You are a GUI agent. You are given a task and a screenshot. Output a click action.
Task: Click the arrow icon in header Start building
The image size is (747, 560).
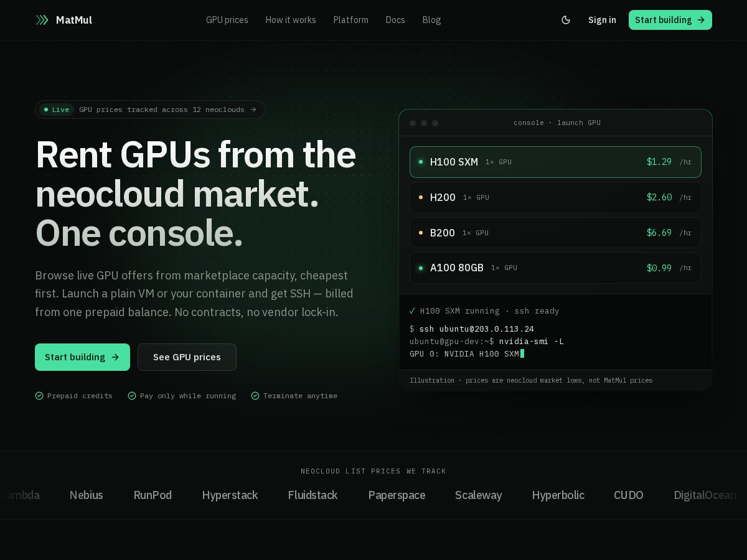(x=701, y=20)
